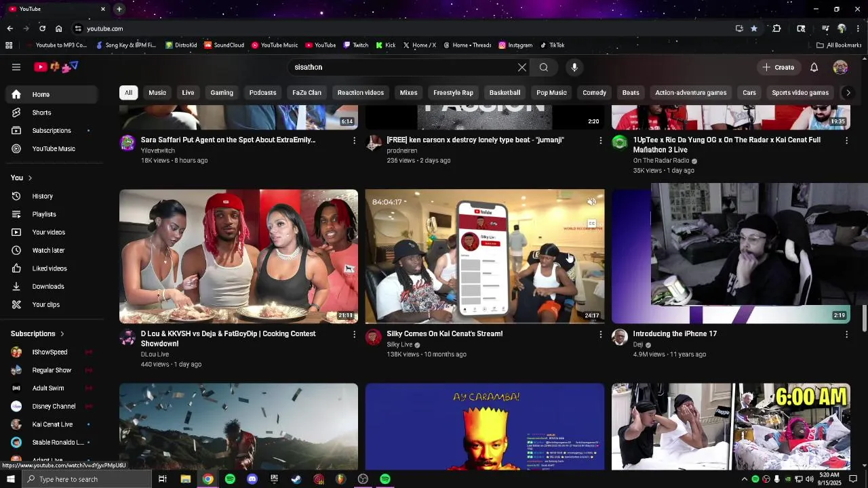Open the YouTube guide hamburger menu

pyautogui.click(x=16, y=67)
